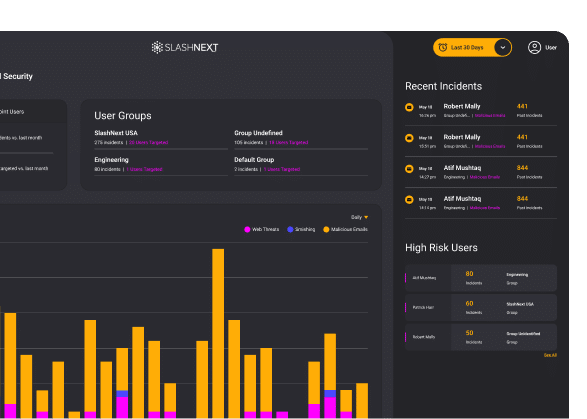The image size is (587, 419).
Task: Select the Engineering group under User Groups
Action: 112,160
